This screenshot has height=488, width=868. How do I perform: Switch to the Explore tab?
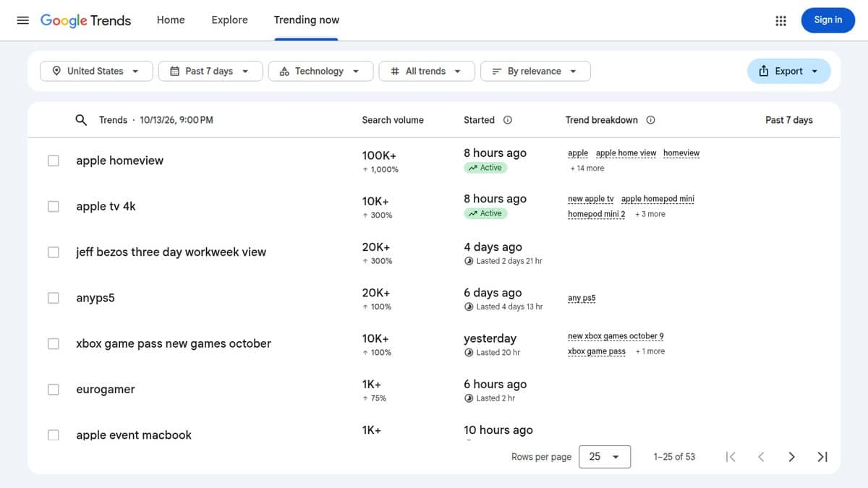(230, 20)
